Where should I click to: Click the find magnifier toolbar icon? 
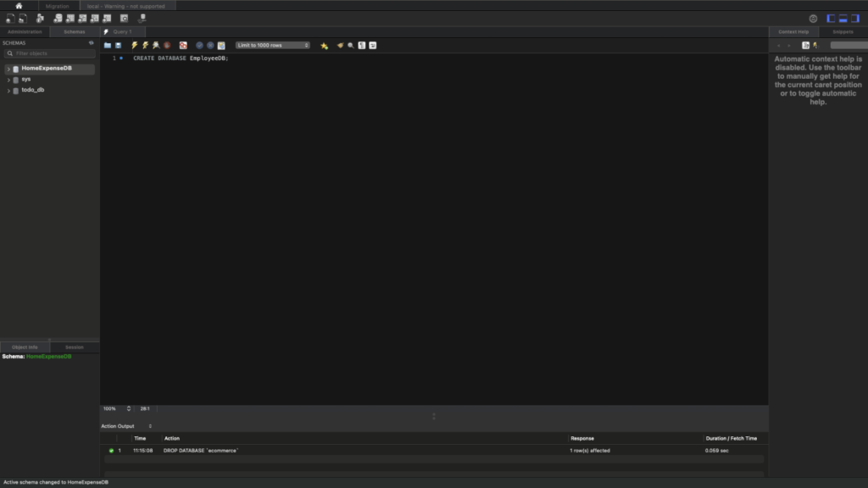[x=350, y=45]
